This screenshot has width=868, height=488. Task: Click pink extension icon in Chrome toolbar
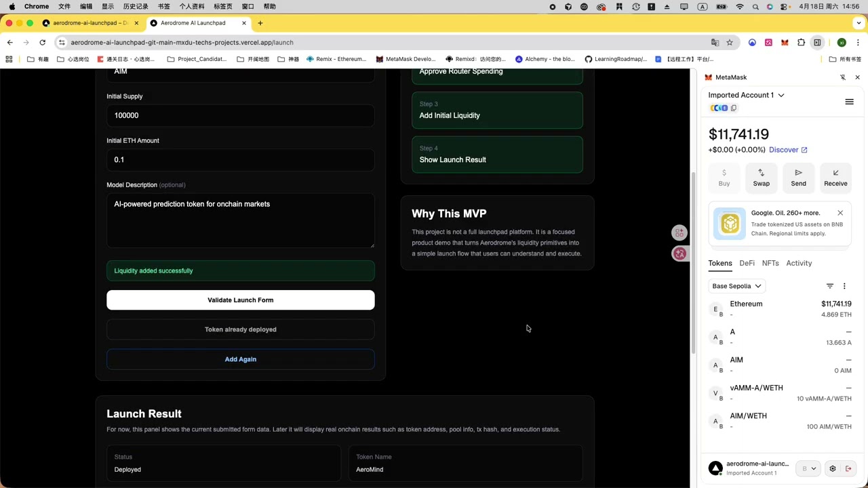coord(768,42)
